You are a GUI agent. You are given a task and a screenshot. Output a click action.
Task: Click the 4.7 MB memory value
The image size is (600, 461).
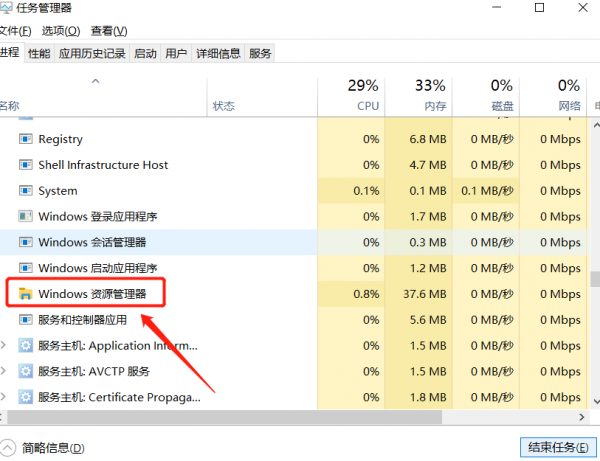click(428, 165)
